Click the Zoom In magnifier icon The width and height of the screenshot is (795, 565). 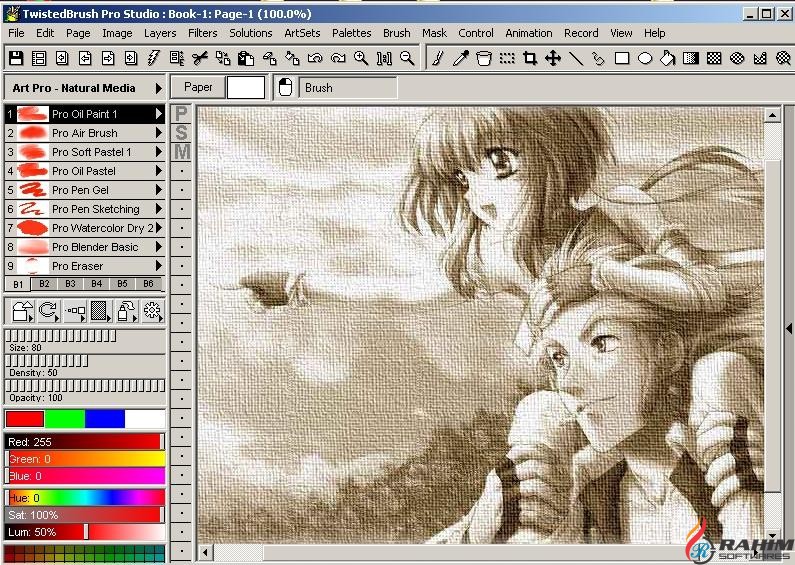pyautogui.click(x=361, y=58)
